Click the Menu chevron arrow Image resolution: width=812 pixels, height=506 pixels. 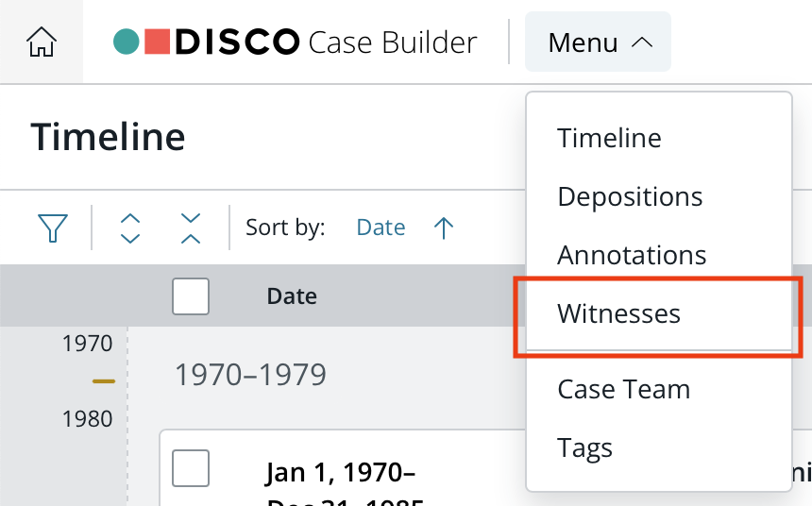point(642,42)
